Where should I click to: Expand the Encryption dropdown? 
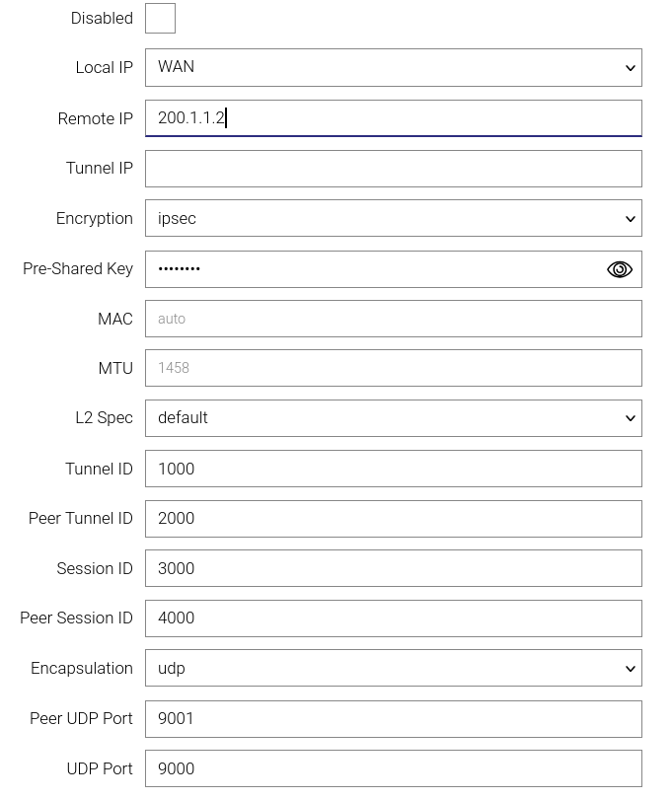(x=393, y=218)
